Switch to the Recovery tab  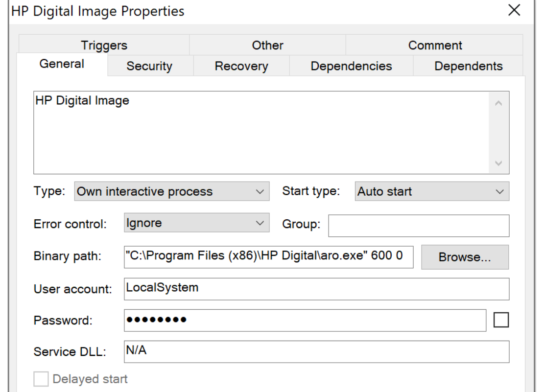[x=241, y=66]
